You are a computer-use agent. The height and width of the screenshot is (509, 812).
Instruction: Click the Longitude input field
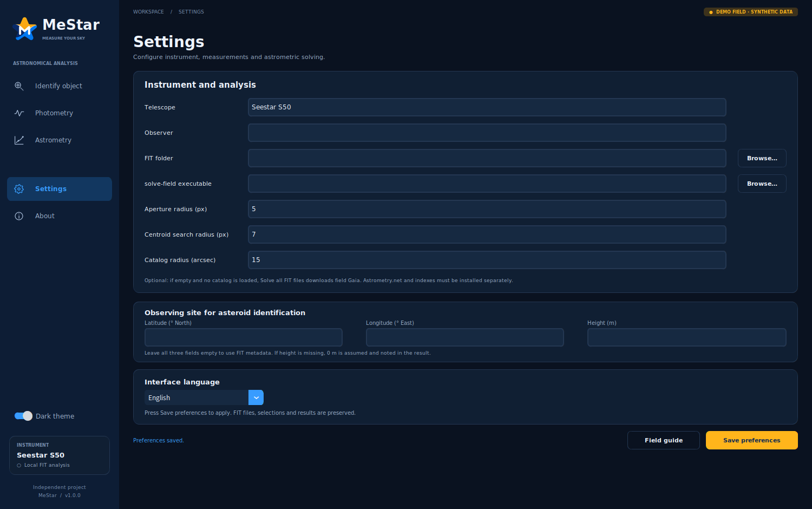(x=465, y=337)
